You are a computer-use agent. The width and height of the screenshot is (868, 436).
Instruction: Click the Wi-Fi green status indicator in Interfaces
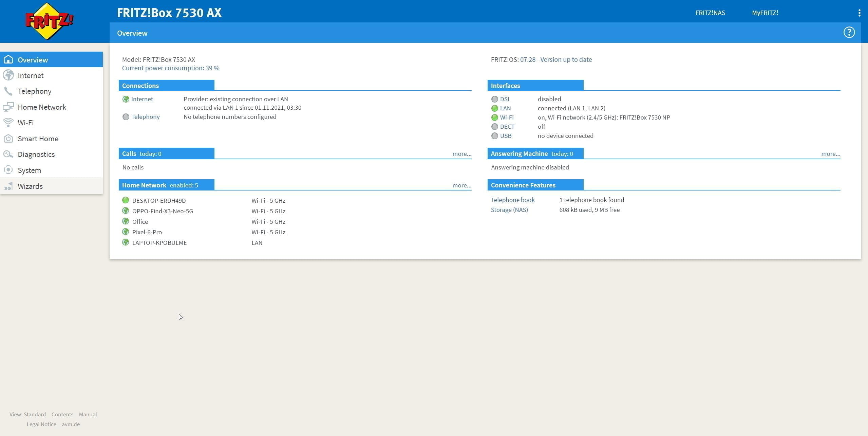494,117
